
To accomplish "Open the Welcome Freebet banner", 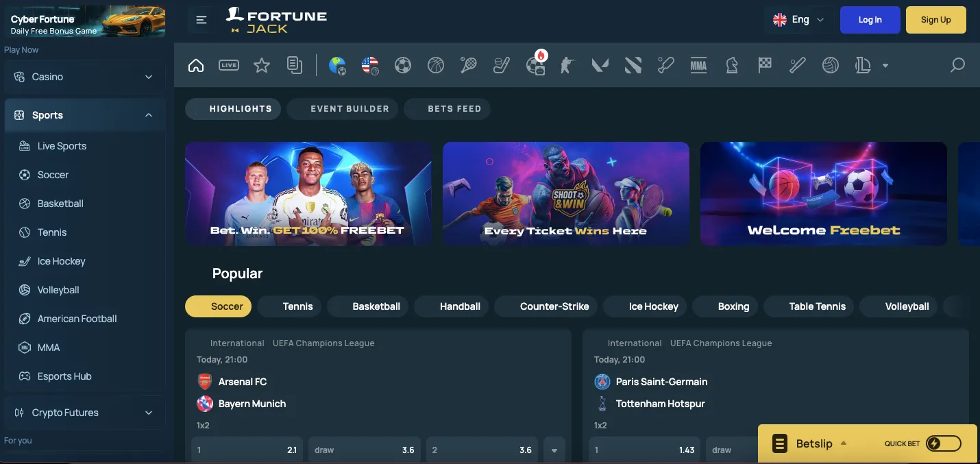I will [824, 194].
